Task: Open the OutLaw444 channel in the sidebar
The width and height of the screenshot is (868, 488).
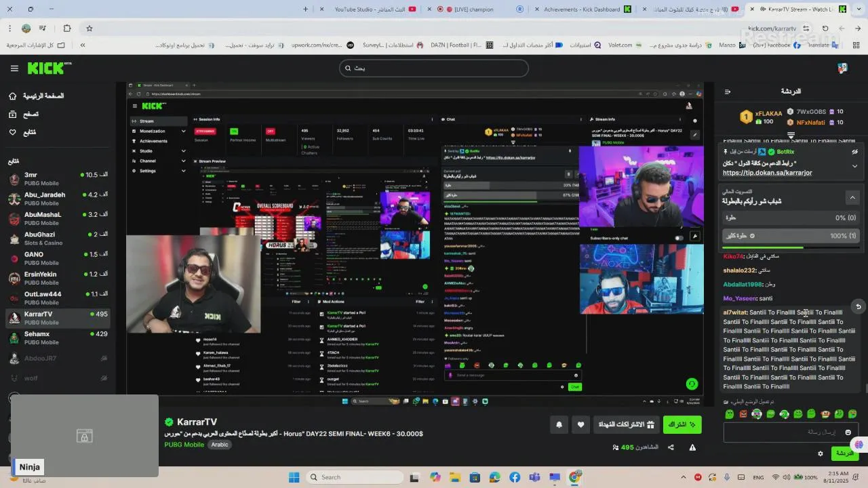Action: pyautogui.click(x=57, y=298)
